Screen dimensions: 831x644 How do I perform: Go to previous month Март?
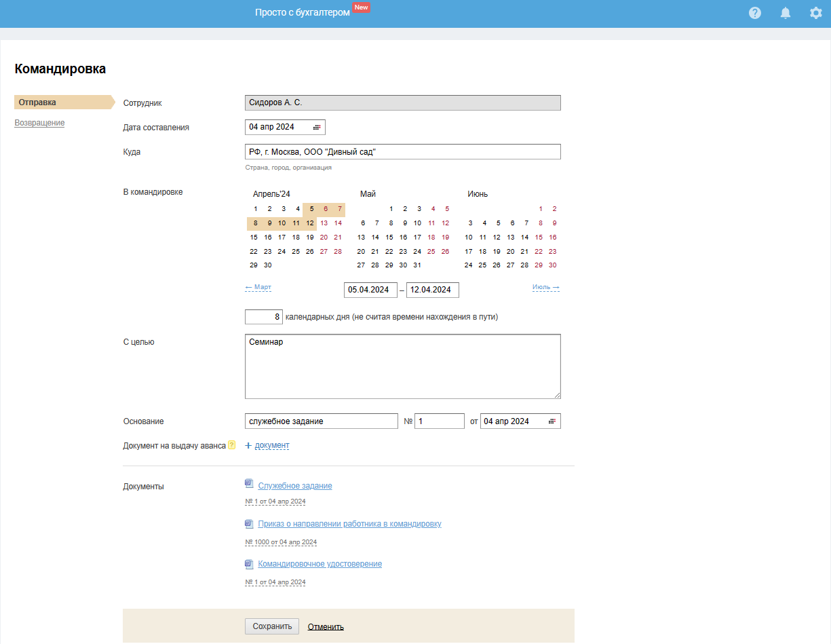coord(258,287)
